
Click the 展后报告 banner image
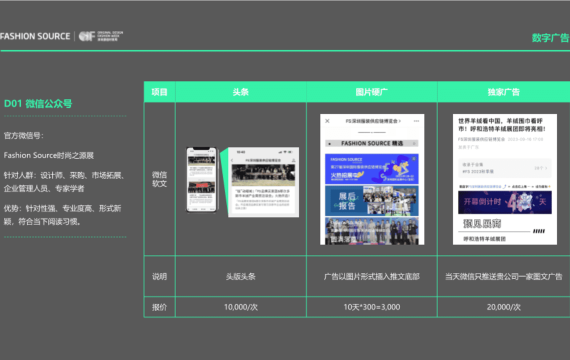pyautogui.click(x=372, y=201)
